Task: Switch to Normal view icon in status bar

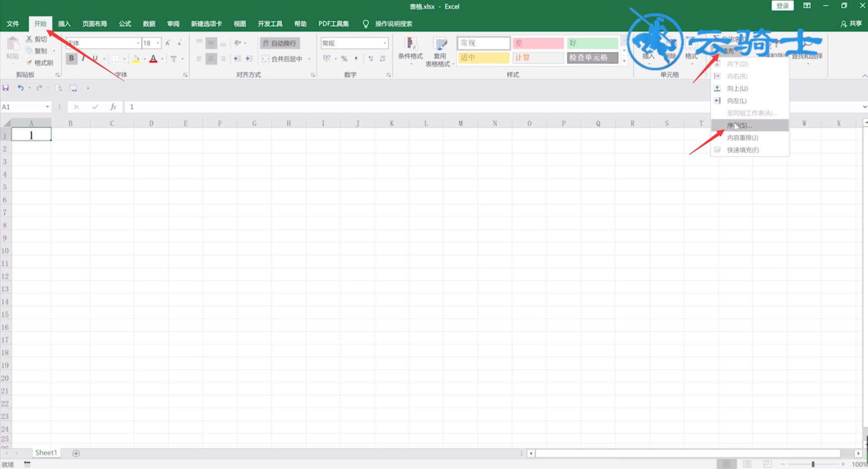Action: 726,464
